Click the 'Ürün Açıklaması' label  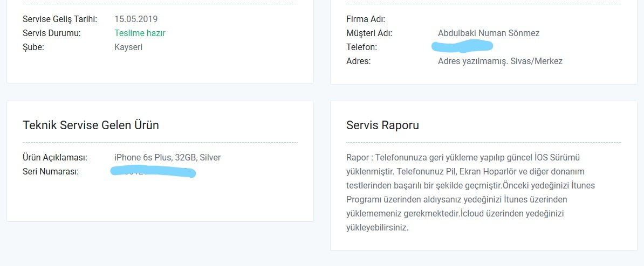point(55,157)
